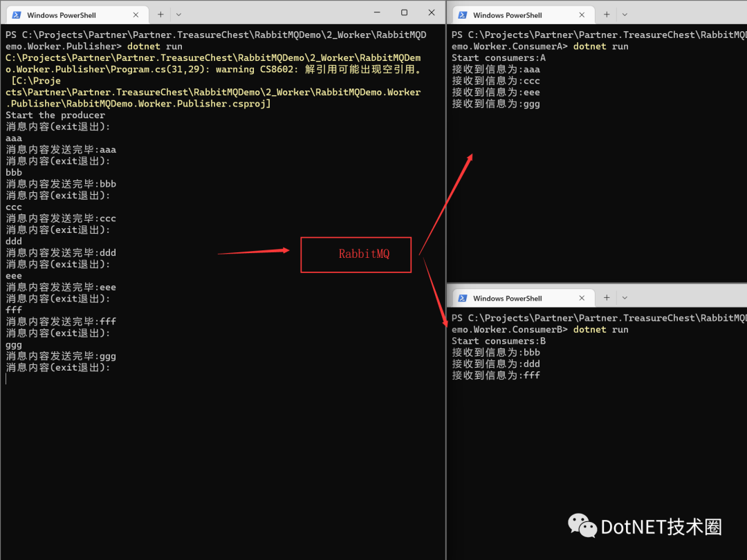Click PowerShell icon in publisher window tab
This screenshot has height=560, width=747.
(x=17, y=15)
